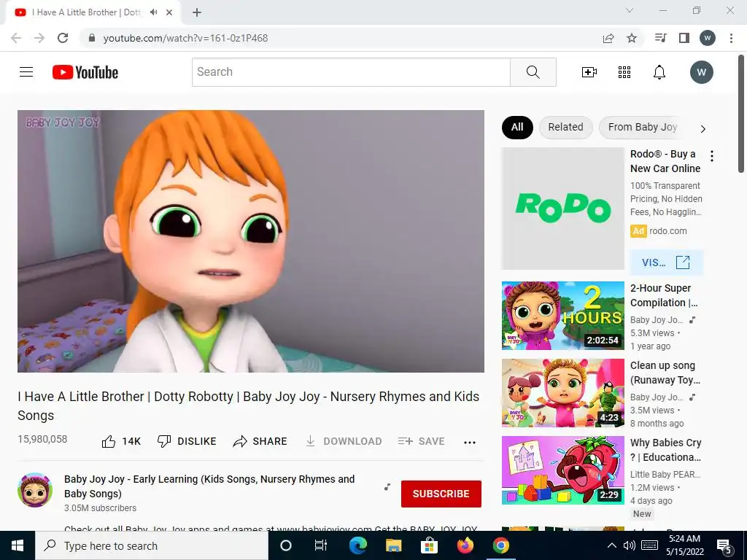This screenshot has width=747, height=560.
Task: Launch Microsoft Edge from taskbar
Action: (x=357, y=545)
